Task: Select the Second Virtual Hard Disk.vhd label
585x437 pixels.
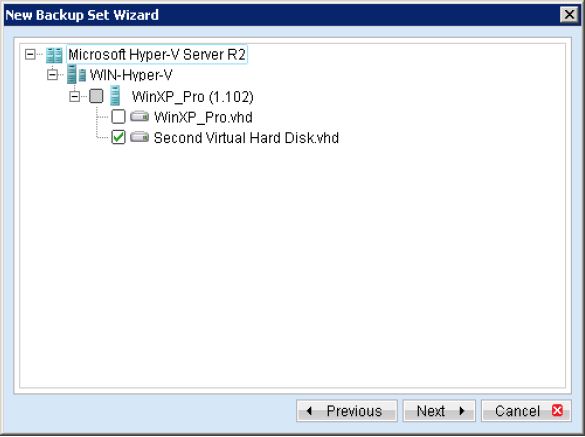Action: pos(246,138)
